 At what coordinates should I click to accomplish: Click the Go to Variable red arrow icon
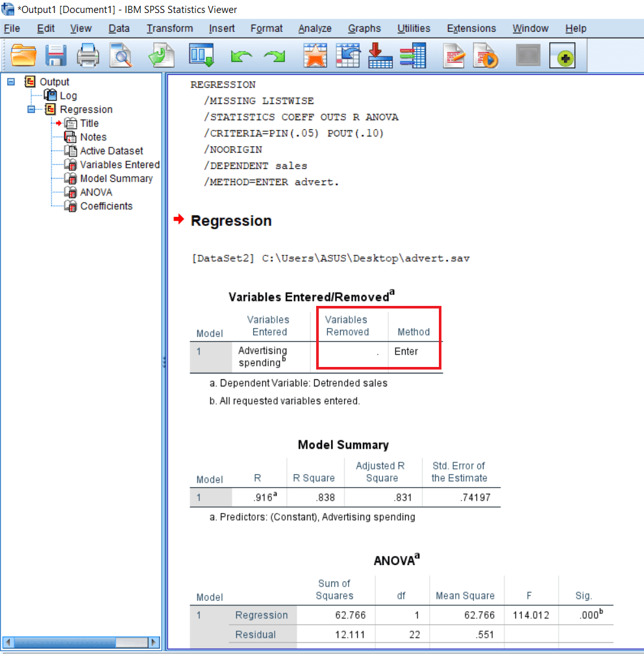380,55
